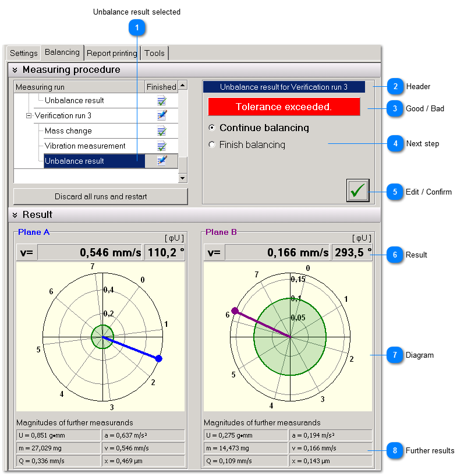Click the green checkmark confirm button
Screen dimensions: 464x476
pyautogui.click(x=357, y=191)
